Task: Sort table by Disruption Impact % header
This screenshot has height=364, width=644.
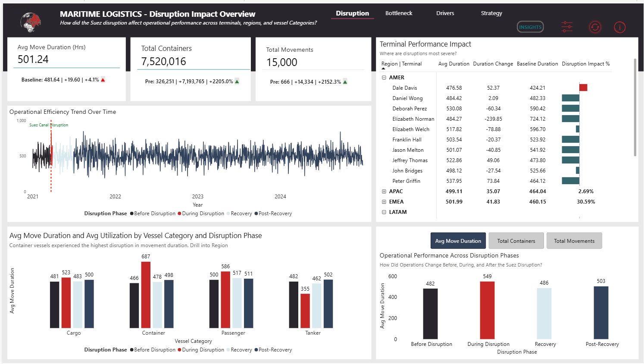Action: [x=585, y=64]
